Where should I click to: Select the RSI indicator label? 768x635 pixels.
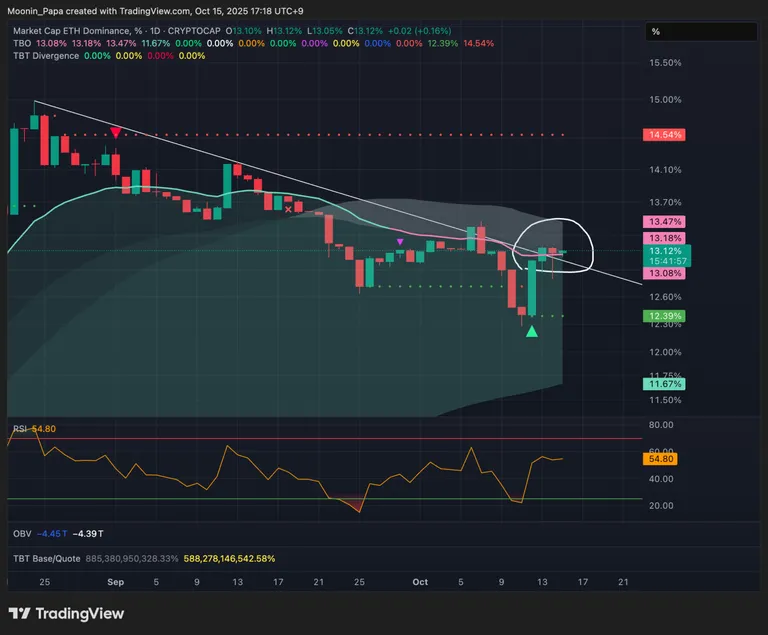click(20, 429)
